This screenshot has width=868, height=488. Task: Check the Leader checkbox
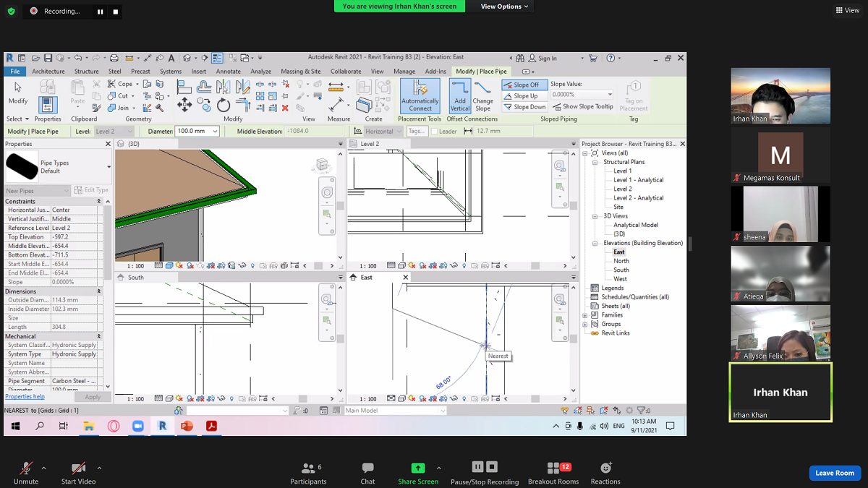tap(435, 131)
